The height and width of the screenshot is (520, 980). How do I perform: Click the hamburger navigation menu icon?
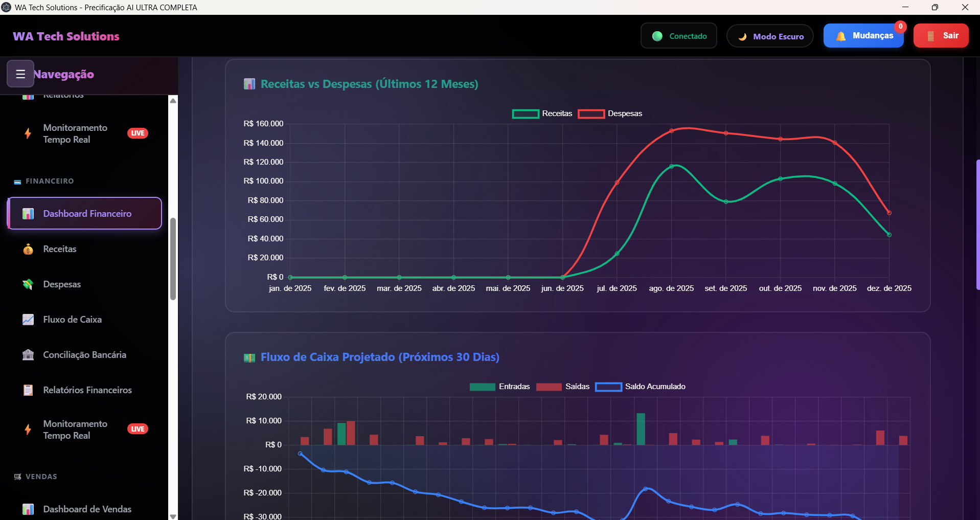pos(20,74)
